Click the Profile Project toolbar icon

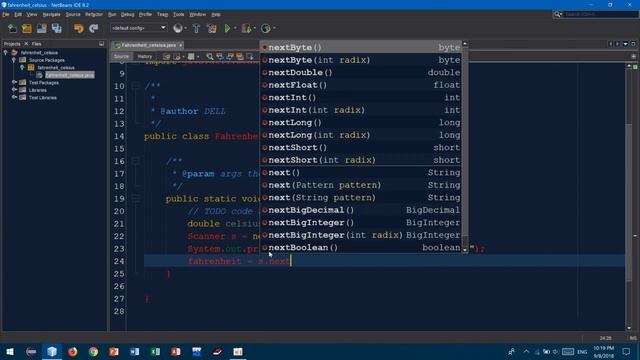[x=265, y=28]
